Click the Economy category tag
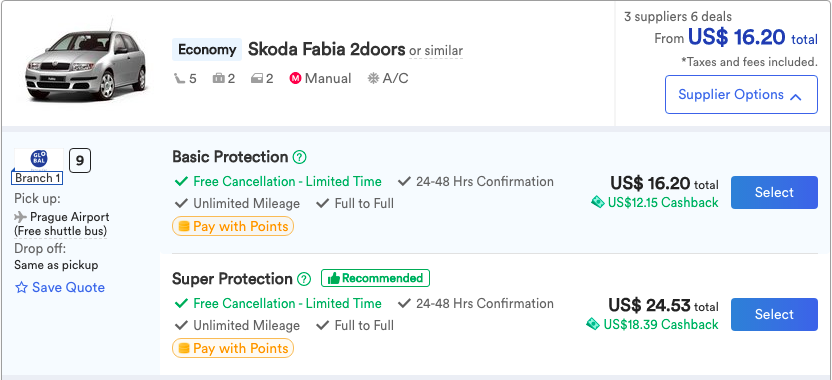Screen dimensions: 832x380 (207, 50)
